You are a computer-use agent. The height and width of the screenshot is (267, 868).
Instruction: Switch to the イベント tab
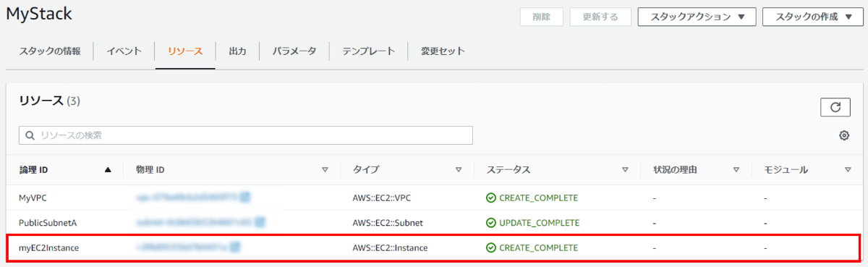(x=124, y=51)
